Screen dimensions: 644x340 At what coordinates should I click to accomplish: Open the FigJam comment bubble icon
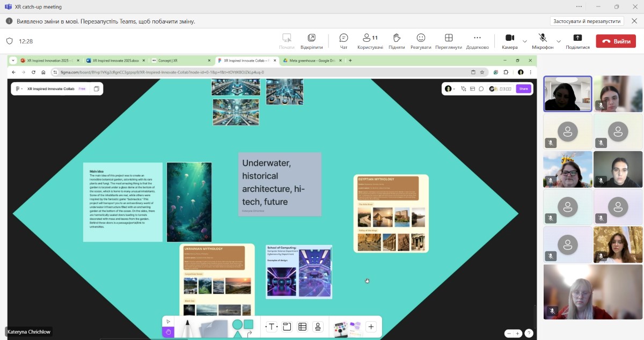pyautogui.click(x=481, y=88)
